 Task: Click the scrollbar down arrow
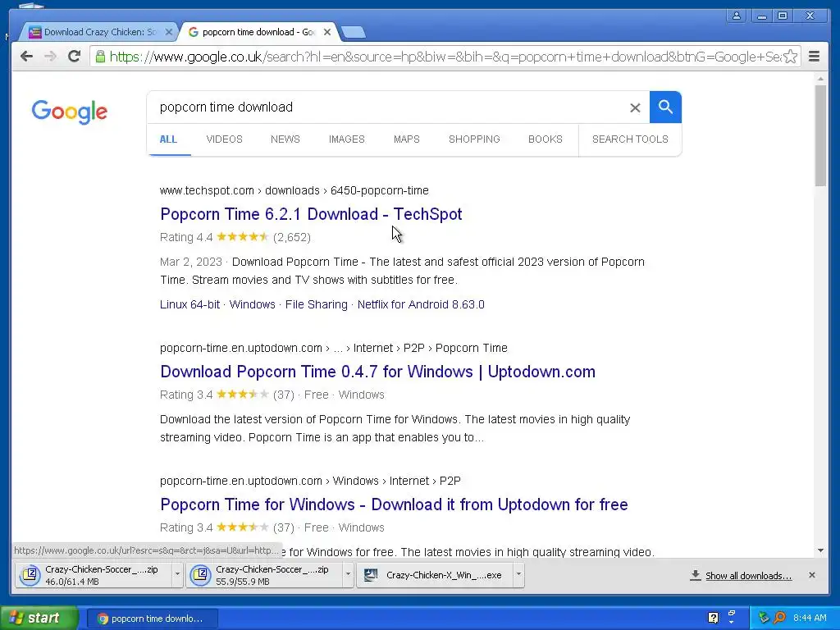tap(820, 550)
